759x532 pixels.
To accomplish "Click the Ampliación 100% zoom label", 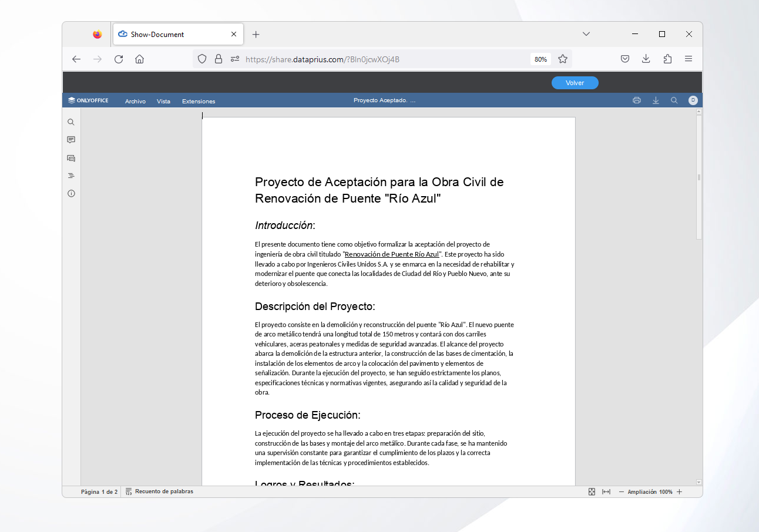I will [x=650, y=492].
